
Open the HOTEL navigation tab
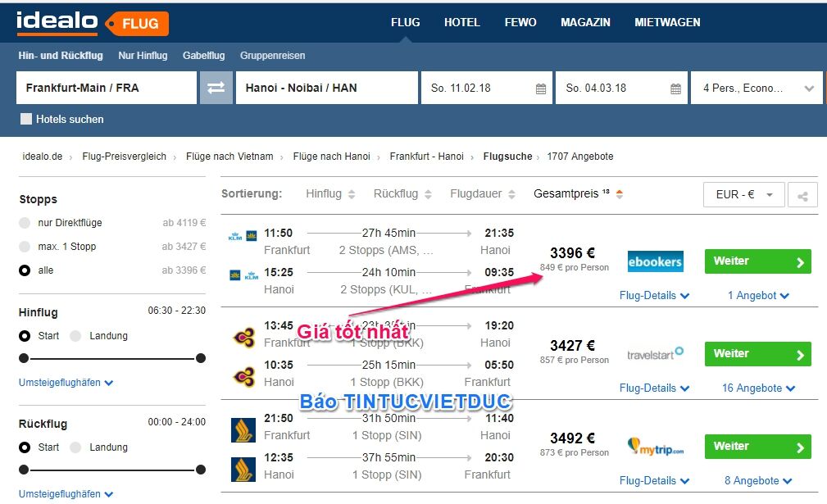(461, 22)
